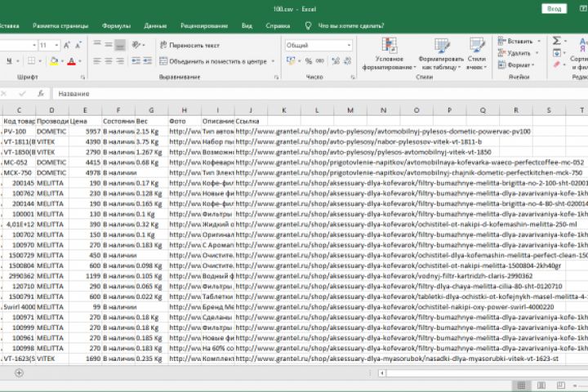Image resolution: width=588 pixels, height=392 pixels.
Task: Open Число group dialog launcher
Action: [x=353, y=78]
